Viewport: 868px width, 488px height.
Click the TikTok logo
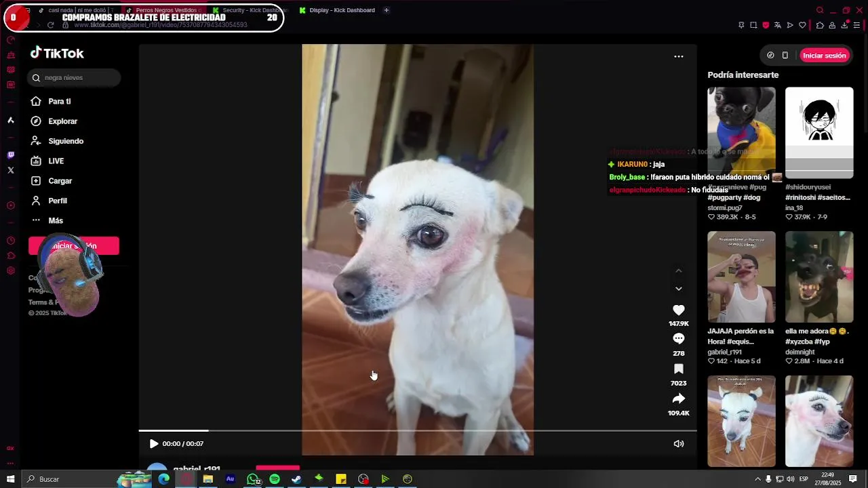tap(57, 54)
